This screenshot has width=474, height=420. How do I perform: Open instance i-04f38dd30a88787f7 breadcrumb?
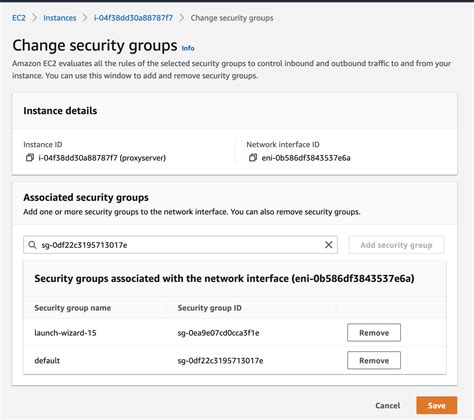[x=133, y=18]
